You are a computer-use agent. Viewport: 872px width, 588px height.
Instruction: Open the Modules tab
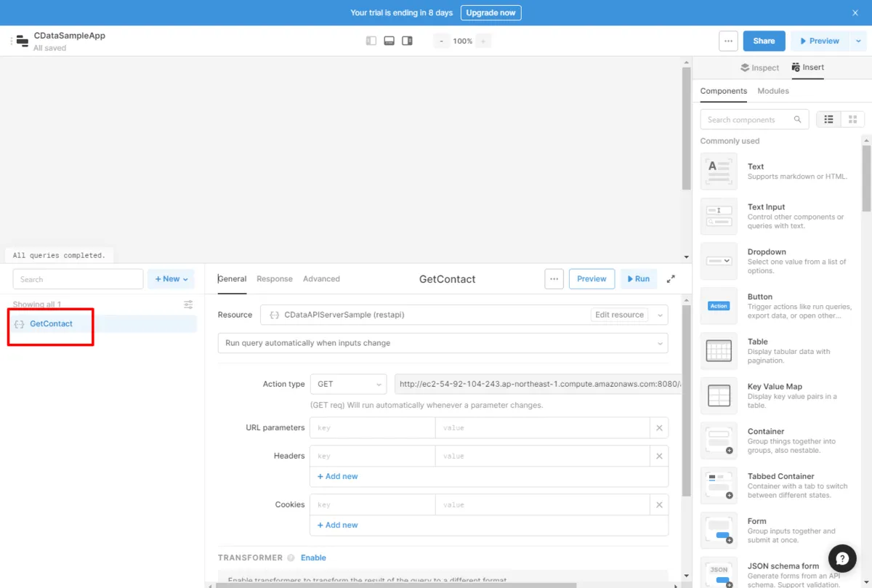[773, 92]
